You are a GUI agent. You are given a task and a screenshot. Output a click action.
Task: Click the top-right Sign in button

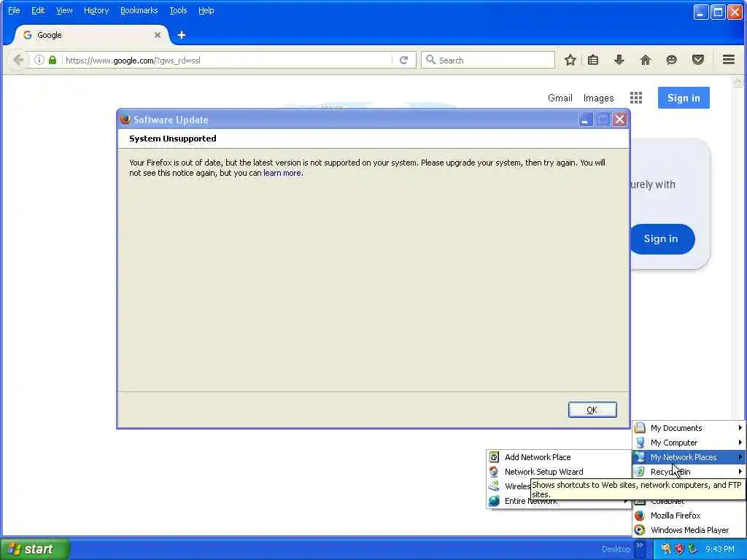(x=684, y=98)
